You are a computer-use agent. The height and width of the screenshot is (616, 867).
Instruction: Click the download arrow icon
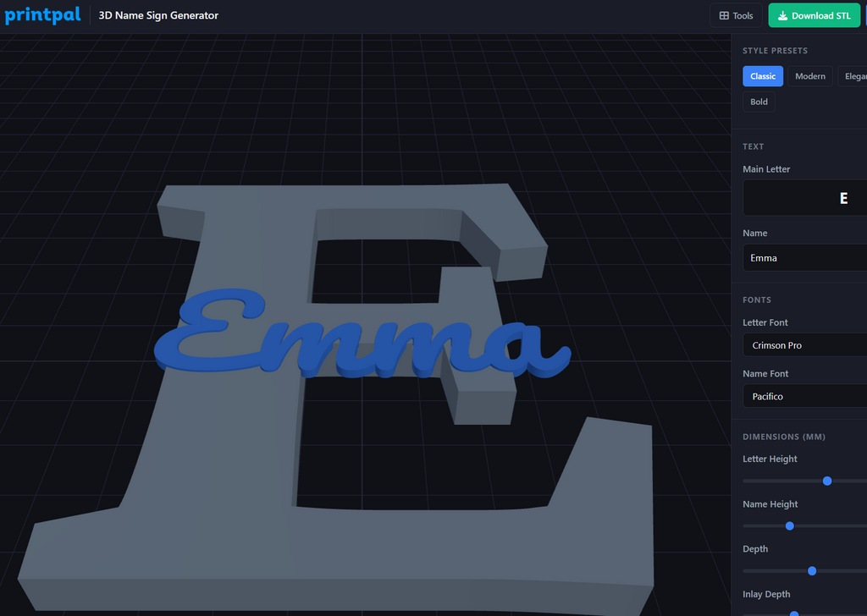[x=782, y=16]
